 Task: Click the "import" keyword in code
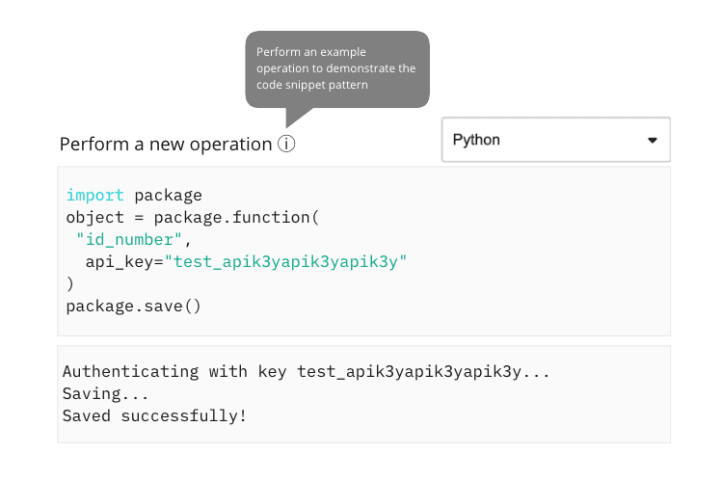pyautogui.click(x=95, y=195)
